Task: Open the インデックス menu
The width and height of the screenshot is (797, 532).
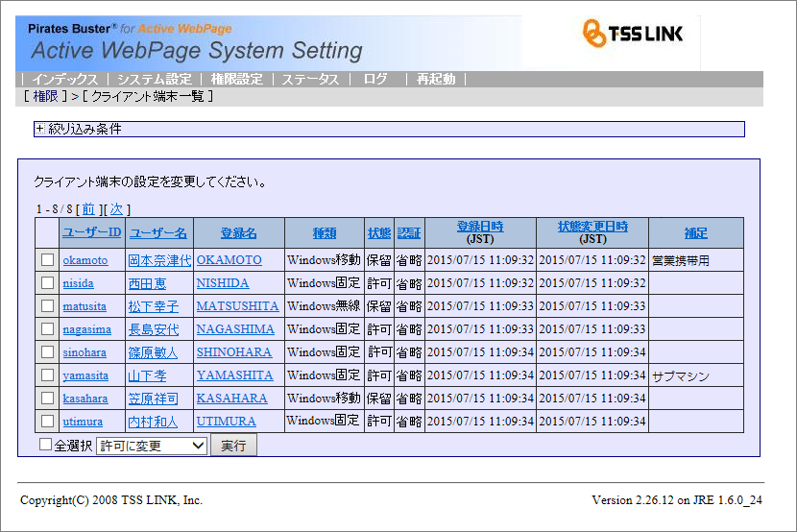Action: click(64, 80)
